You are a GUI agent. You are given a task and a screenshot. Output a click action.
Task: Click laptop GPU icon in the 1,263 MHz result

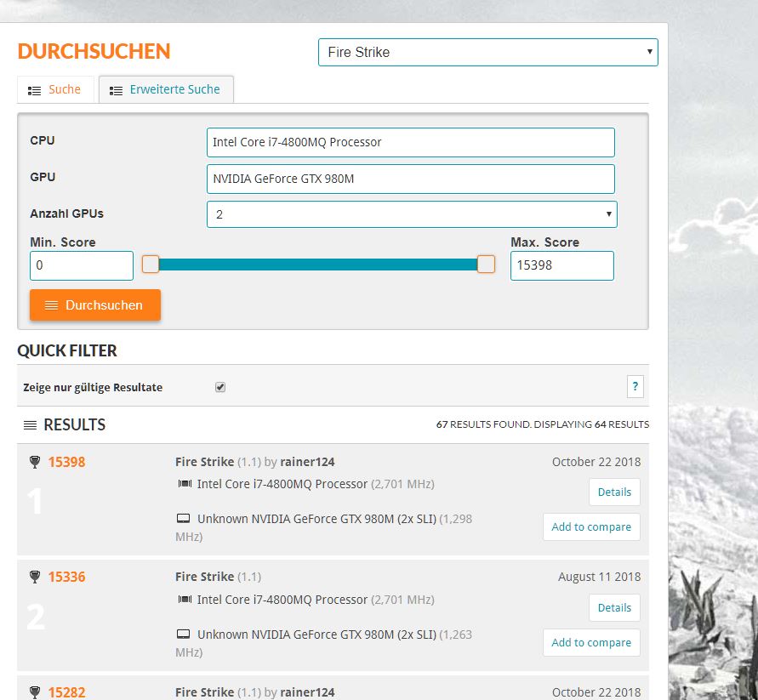183,635
